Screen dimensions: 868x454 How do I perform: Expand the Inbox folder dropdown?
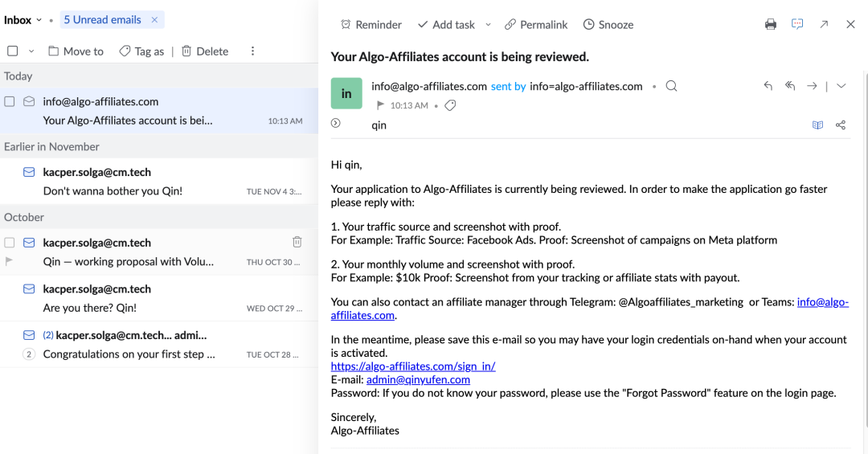pyautogui.click(x=39, y=20)
